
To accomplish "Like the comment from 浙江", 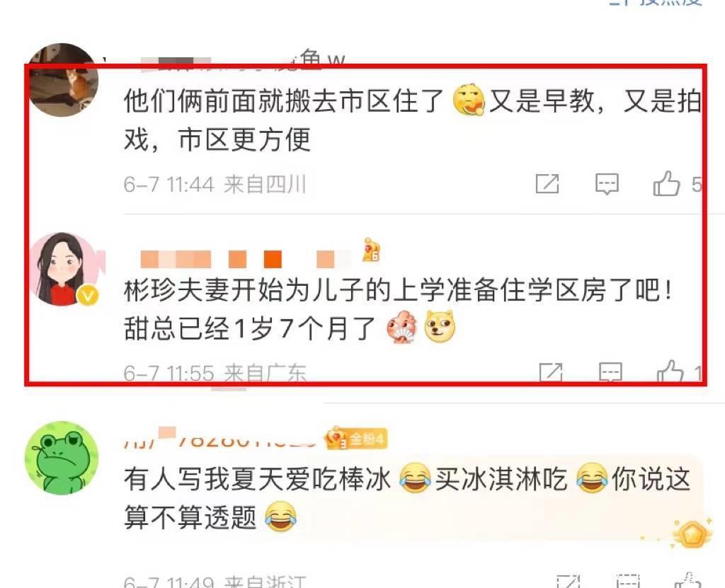I will point(688,581).
